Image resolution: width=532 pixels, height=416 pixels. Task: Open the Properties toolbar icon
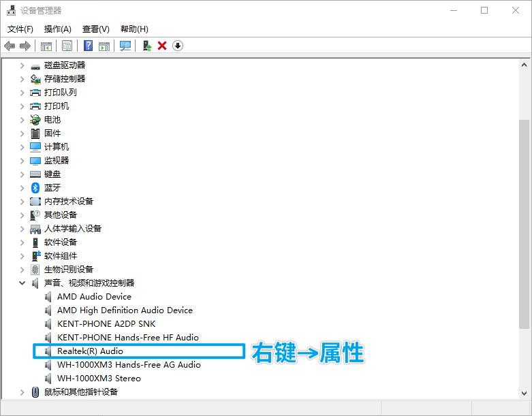pyautogui.click(x=67, y=46)
